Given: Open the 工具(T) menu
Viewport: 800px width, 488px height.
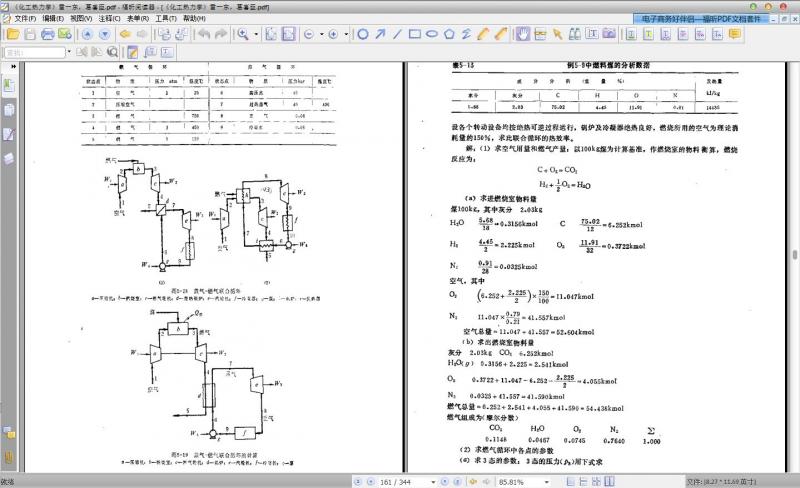Looking at the screenshot, I should 166,18.
